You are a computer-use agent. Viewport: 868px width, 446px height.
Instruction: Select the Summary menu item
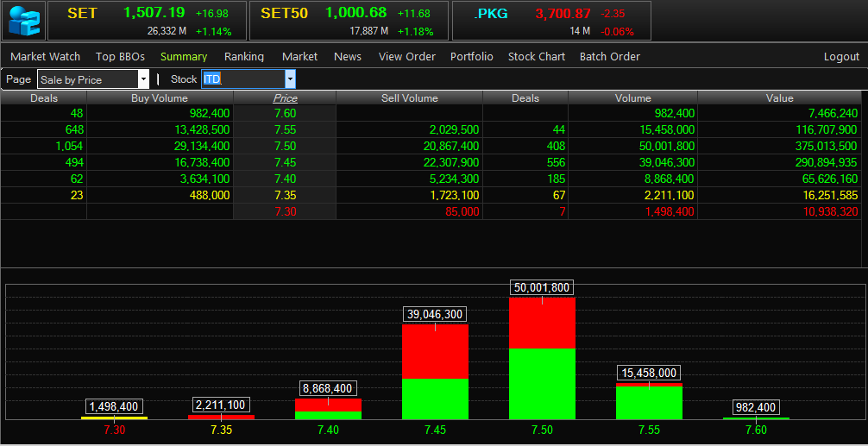click(x=184, y=56)
